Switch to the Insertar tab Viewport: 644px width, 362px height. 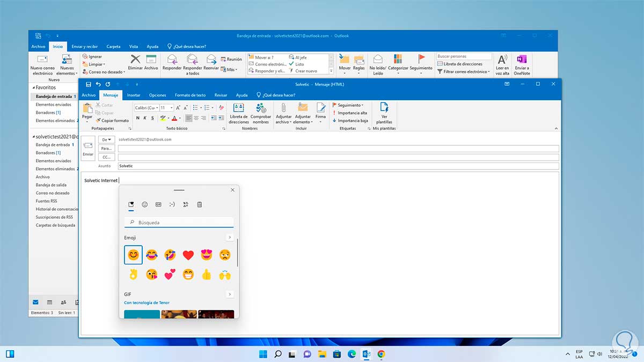click(x=134, y=95)
